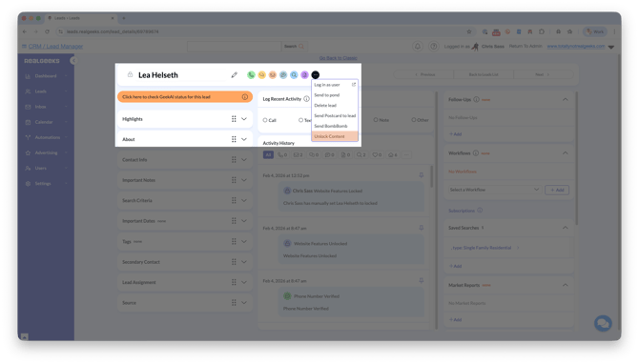Image resolution: width=639 pixels, height=364 pixels.
Task: Open the help question mark icon
Action: [x=434, y=47]
